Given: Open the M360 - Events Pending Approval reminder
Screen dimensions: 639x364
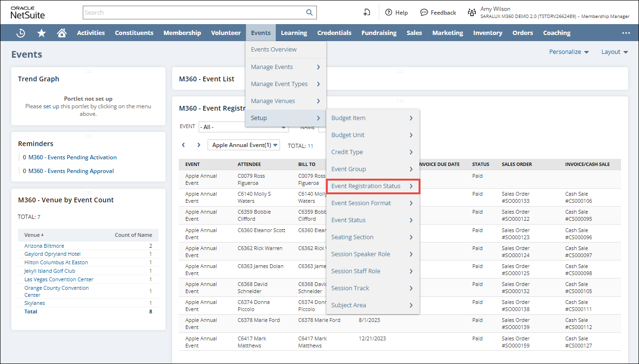Looking at the screenshot, I should point(71,171).
